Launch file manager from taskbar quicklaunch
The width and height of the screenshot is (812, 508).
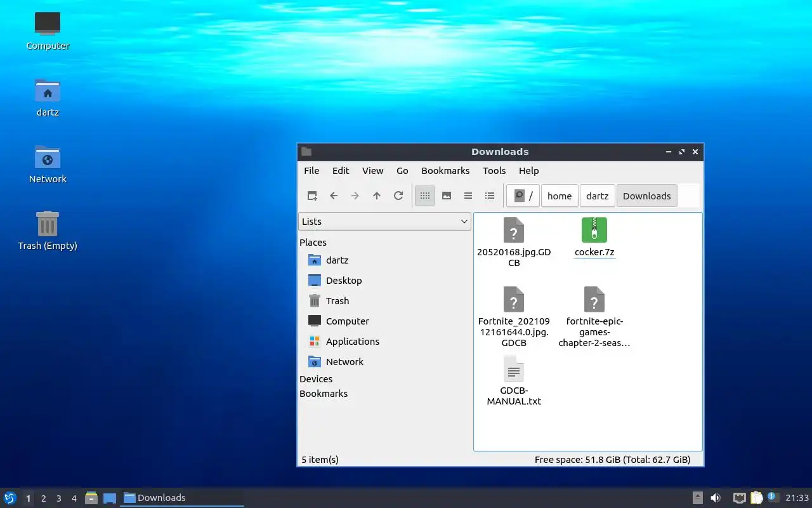(91, 498)
